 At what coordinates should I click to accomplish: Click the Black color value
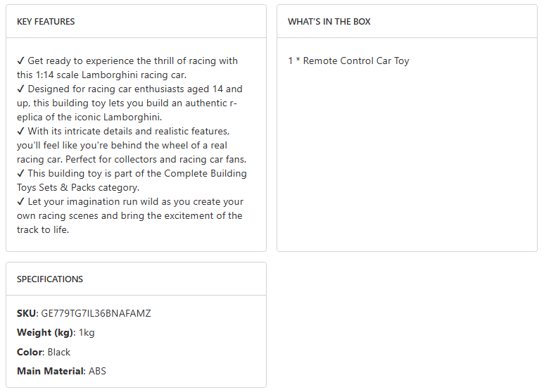(x=59, y=352)
